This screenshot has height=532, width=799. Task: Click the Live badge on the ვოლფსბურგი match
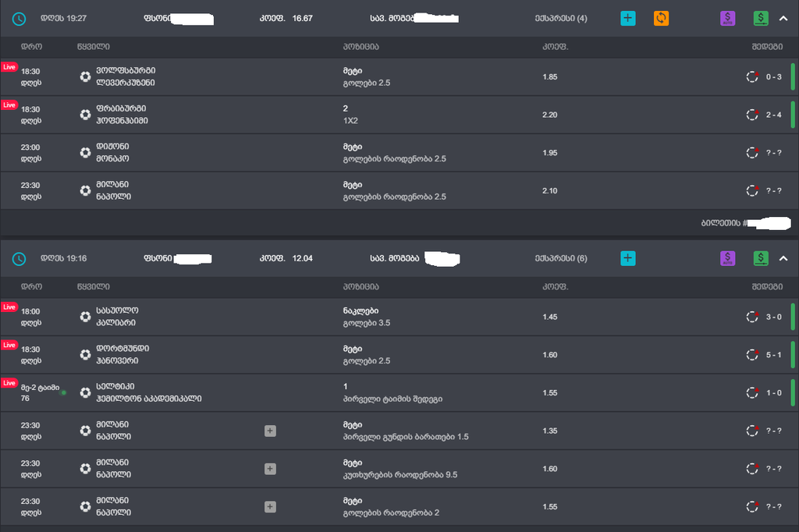9,67
